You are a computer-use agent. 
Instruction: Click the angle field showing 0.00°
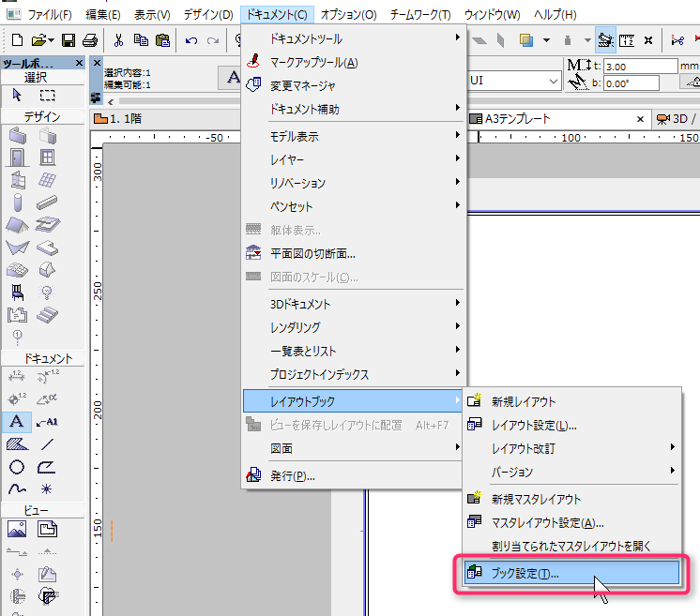point(632,83)
